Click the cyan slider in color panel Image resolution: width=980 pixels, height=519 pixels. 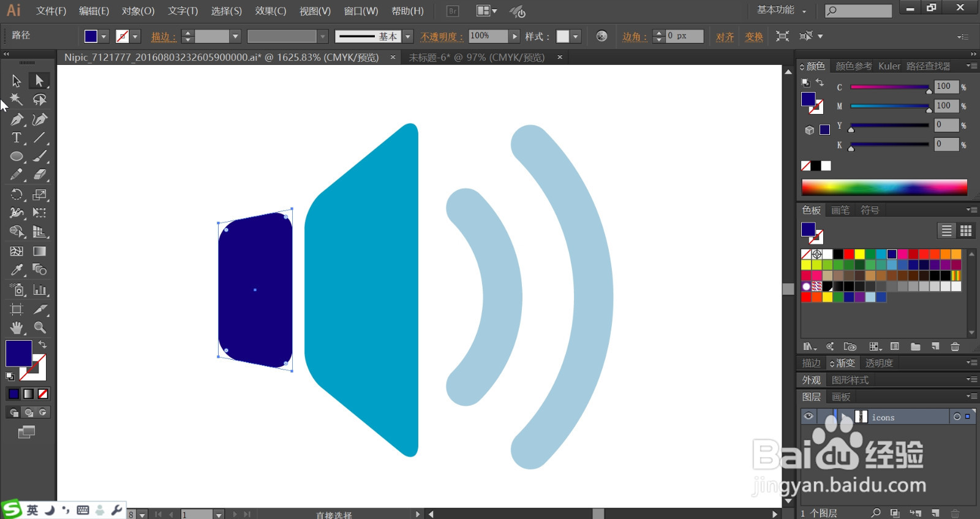point(889,87)
